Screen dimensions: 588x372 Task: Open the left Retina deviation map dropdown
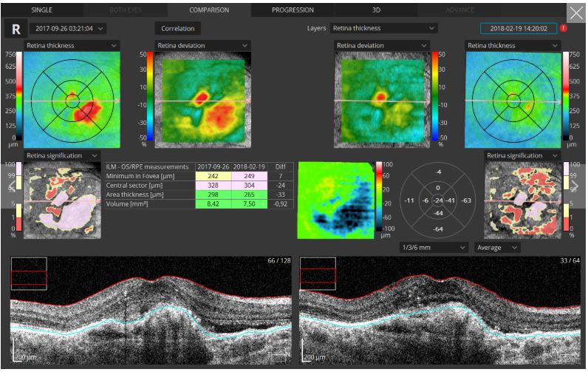(202, 46)
